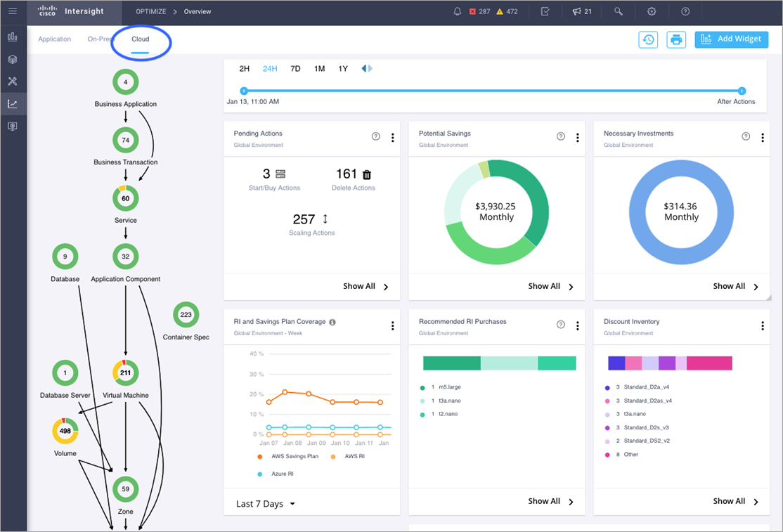This screenshot has height=532, width=783.
Task: Click the Scaling Actions arrows icon
Action: [x=325, y=219]
